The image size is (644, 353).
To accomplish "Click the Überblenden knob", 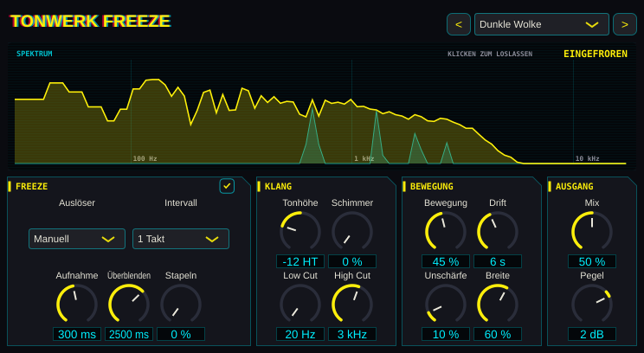I will coord(129,305).
